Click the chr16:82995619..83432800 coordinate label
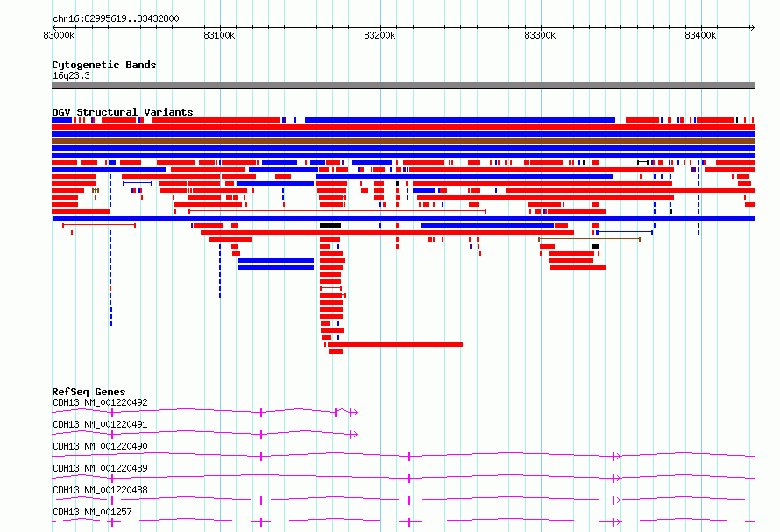The width and height of the screenshot is (780, 532). pyautogui.click(x=116, y=18)
